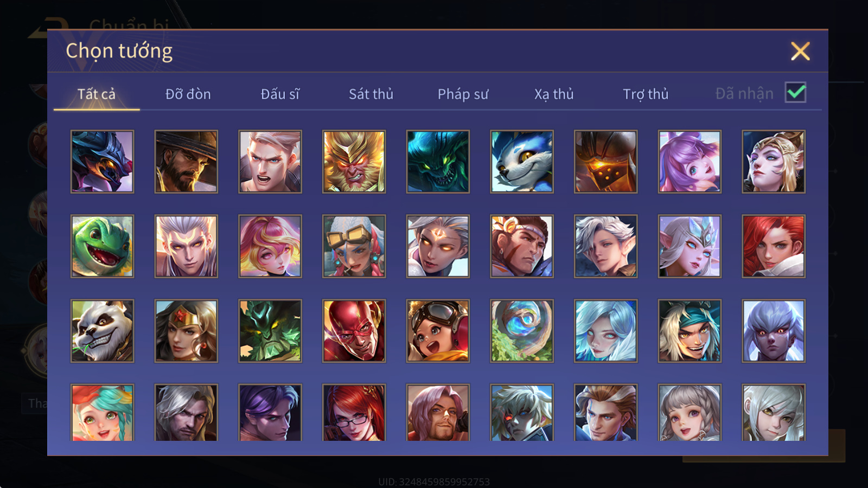
Task: Select the swirling blue orb hero portrait
Action: [522, 331]
